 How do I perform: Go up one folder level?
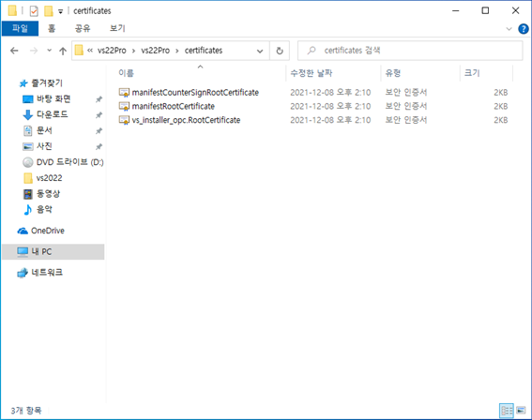click(63, 51)
